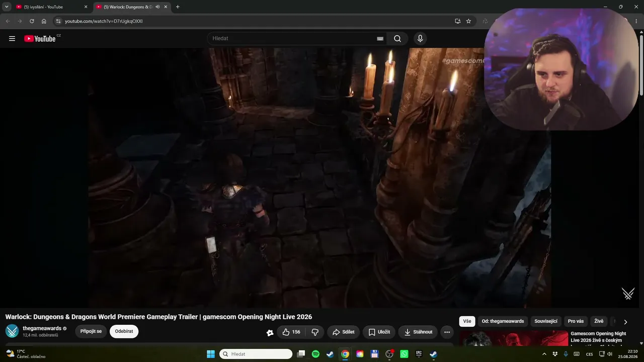Bookmark this page with the star
644x362 pixels.
click(x=468, y=21)
